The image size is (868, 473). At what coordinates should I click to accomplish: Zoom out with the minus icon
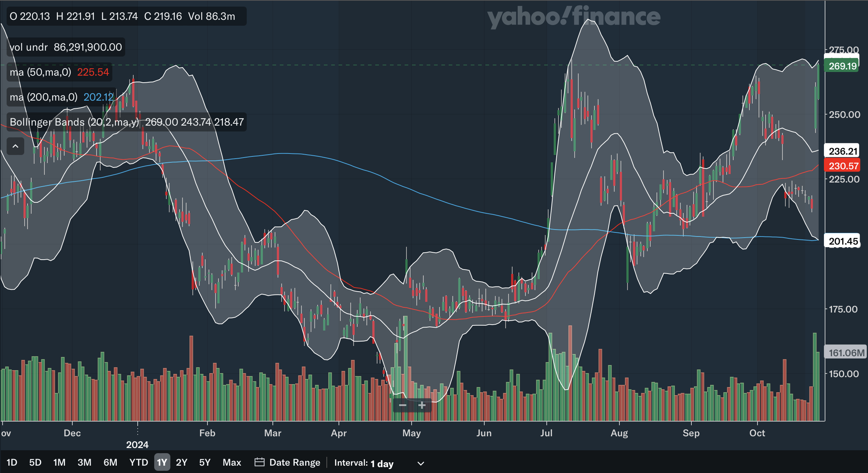click(402, 405)
